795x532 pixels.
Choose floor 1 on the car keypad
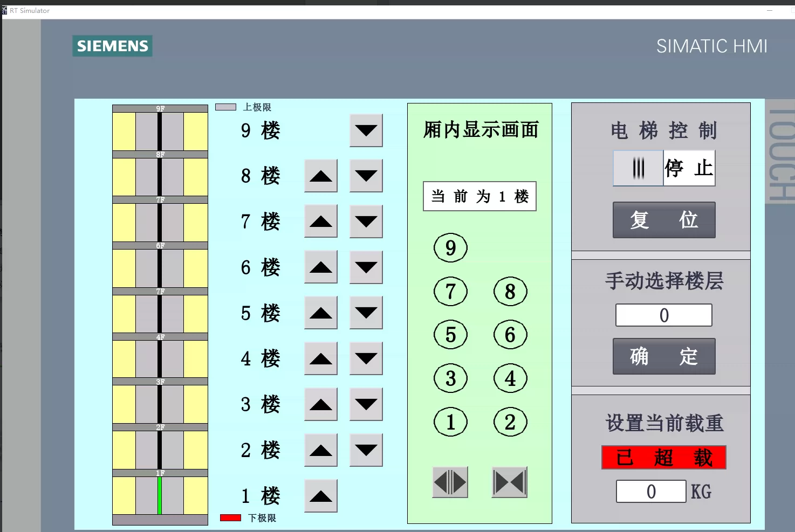point(451,422)
